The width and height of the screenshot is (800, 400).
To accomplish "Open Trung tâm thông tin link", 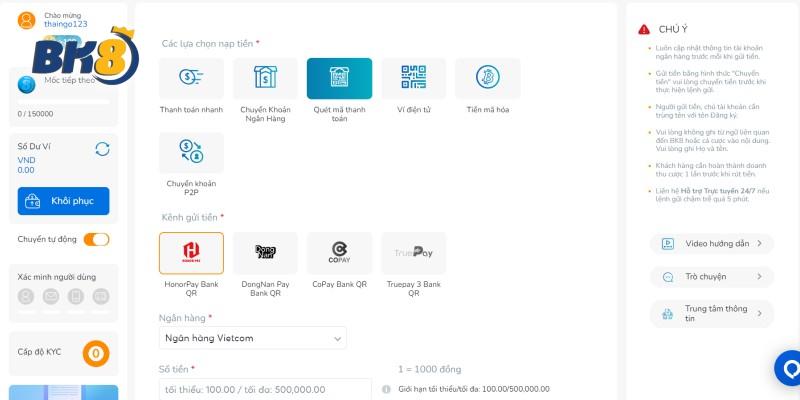I will point(712,313).
